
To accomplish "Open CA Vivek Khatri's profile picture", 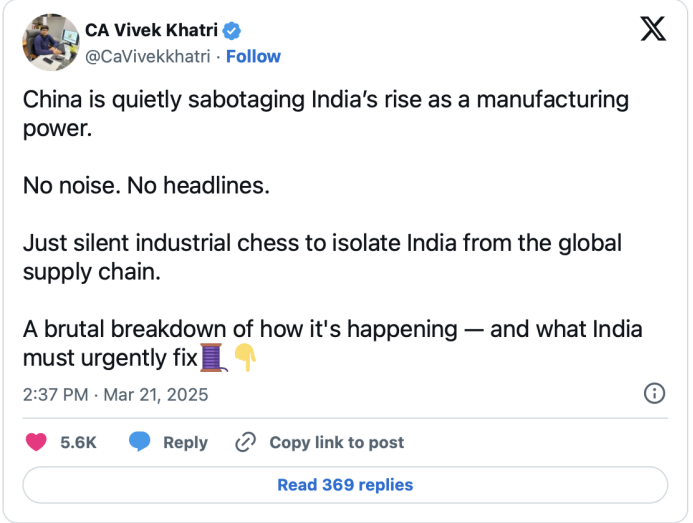I will 50,42.
